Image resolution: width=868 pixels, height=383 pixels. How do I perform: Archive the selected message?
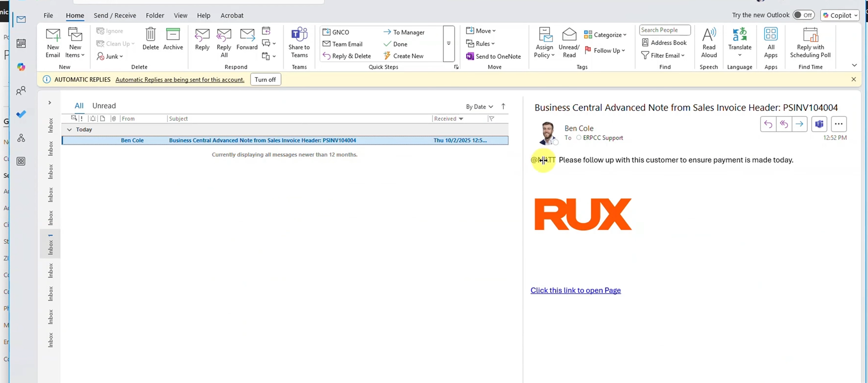pos(173,39)
